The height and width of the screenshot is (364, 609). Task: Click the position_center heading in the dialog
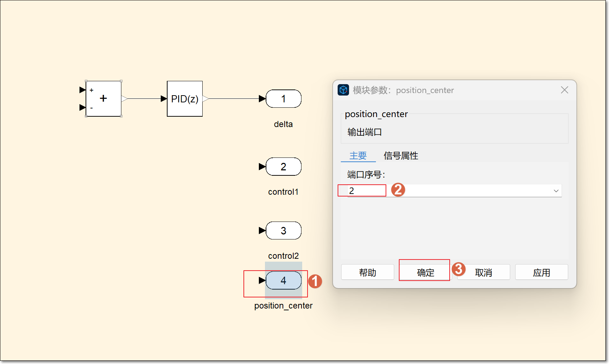click(x=376, y=114)
